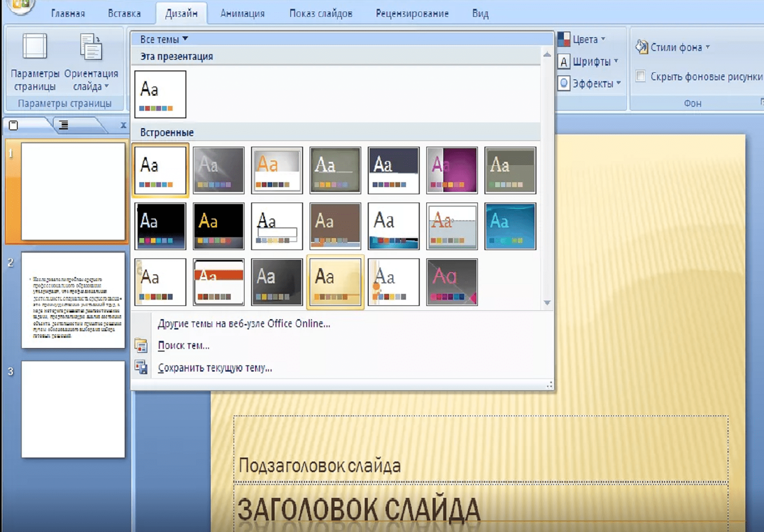This screenshot has height=532, width=764.
Task: Click the Background Styles (Стили фона) icon
Action: 642,47
